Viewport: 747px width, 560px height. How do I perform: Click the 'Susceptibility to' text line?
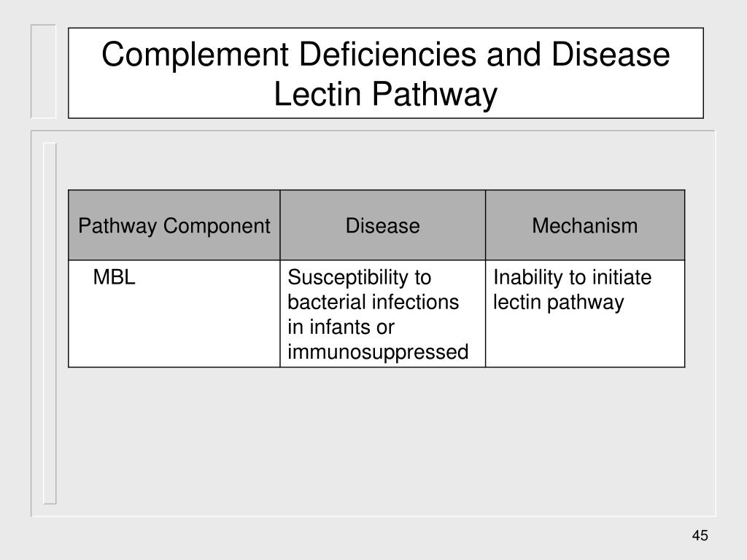point(359,278)
